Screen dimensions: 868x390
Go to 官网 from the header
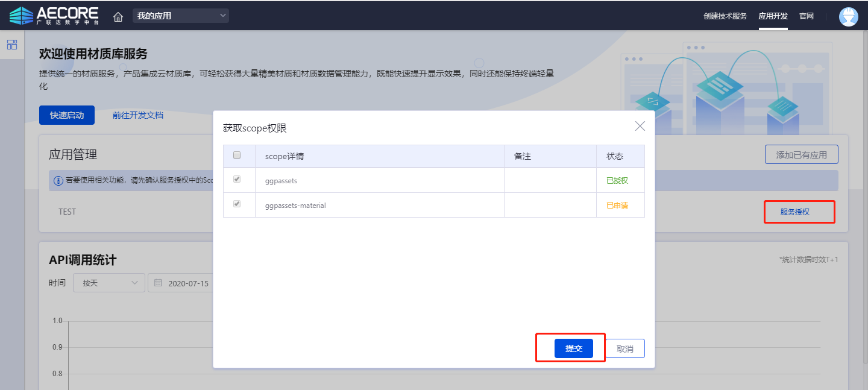coord(806,16)
